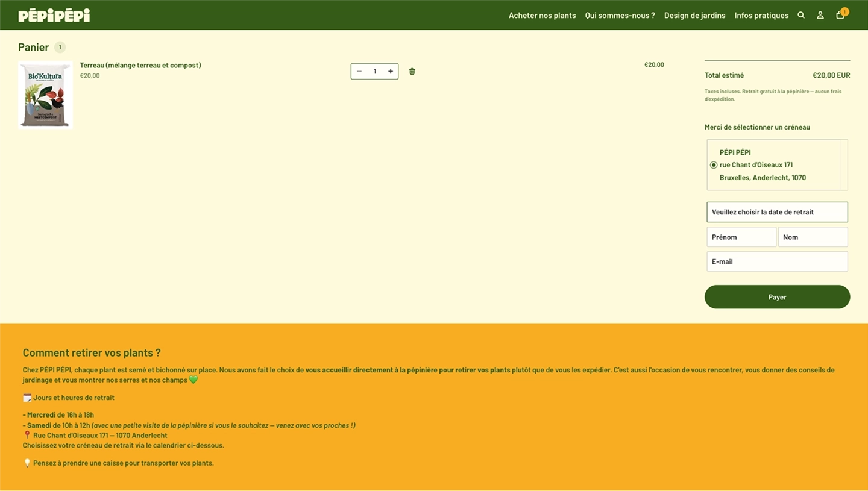Remove Terreau item with trash icon
Screen dimensions: 868x491
(x=412, y=71)
